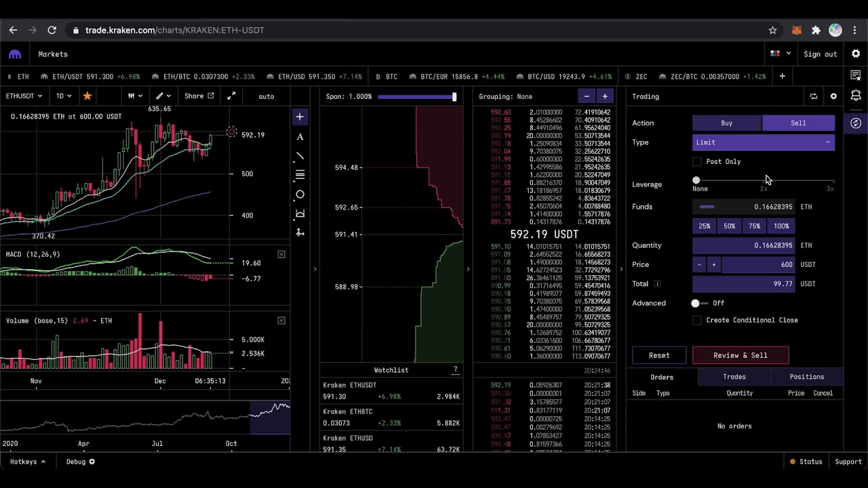This screenshot has width=868, height=488.
Task: Open the alerts bell sidebar icon
Action: [x=856, y=96]
